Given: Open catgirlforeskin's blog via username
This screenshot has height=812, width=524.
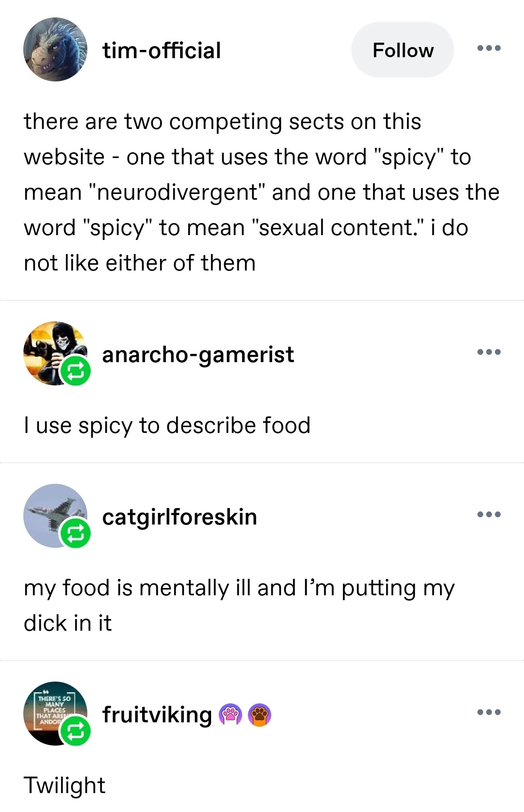Looking at the screenshot, I should pos(180,517).
